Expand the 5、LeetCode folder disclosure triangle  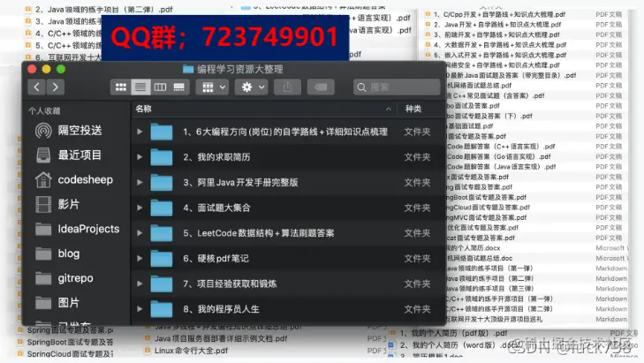point(140,233)
